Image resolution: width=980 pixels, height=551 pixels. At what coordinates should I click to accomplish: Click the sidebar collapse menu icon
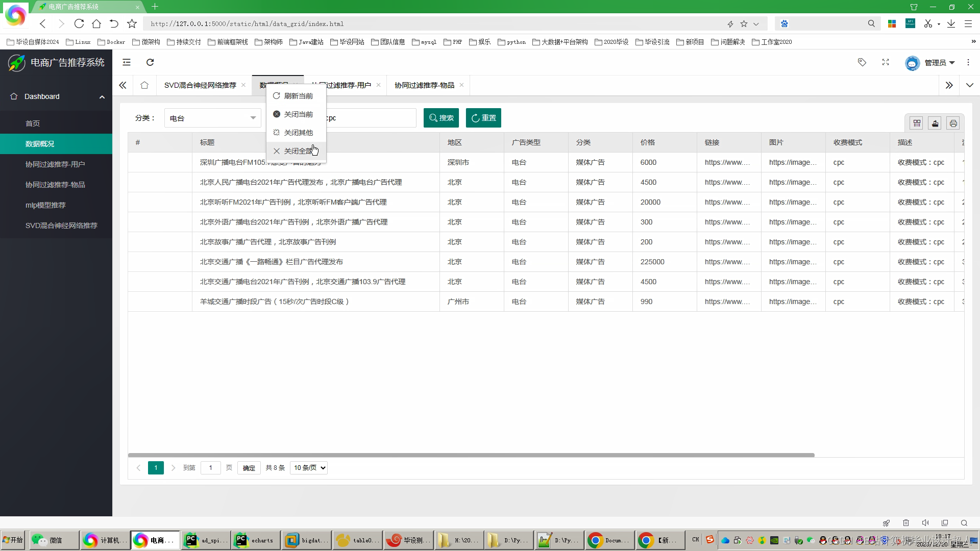point(127,62)
